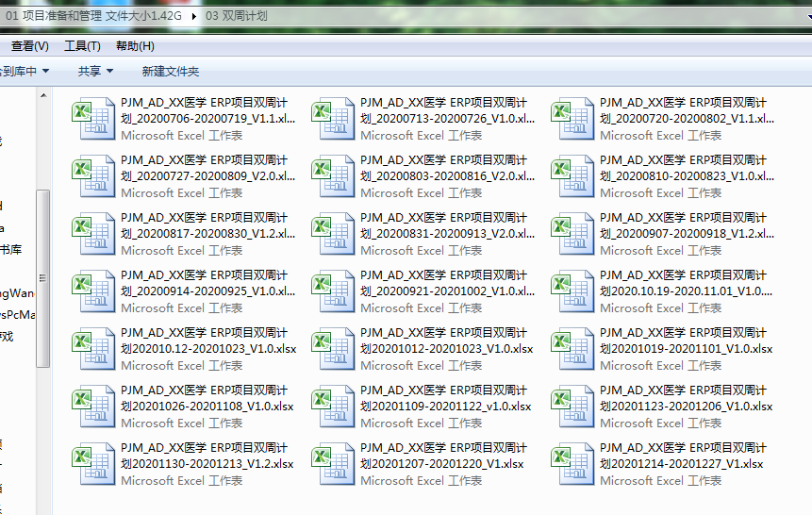Expand breadcrumb arrow before 03 双周计划
This screenshot has height=515, width=812.
(x=193, y=16)
